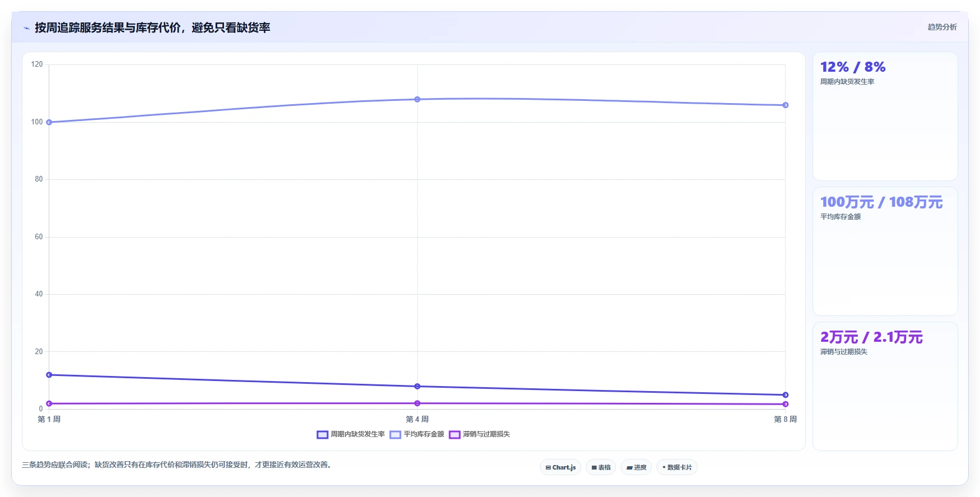Click 周期内缺货发生率 caption in first card
Image resolution: width=980 pixels, height=497 pixels.
tap(847, 82)
